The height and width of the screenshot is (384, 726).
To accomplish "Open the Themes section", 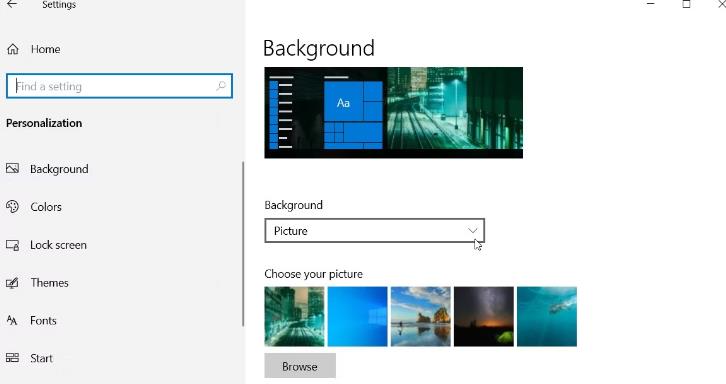I will coord(50,283).
